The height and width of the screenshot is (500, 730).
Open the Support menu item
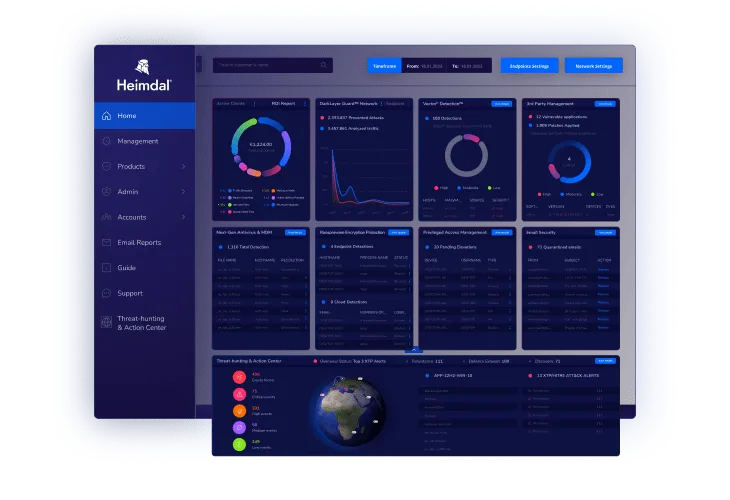pyautogui.click(x=145, y=293)
